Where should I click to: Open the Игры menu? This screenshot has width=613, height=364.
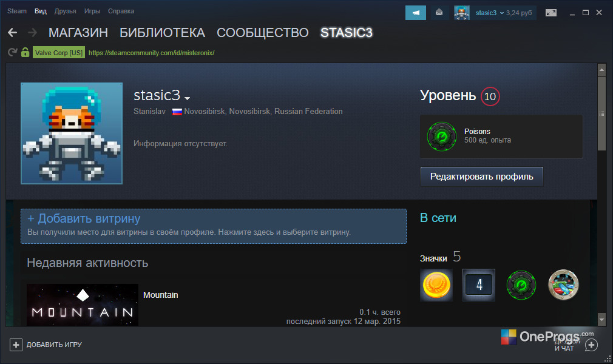tap(92, 11)
